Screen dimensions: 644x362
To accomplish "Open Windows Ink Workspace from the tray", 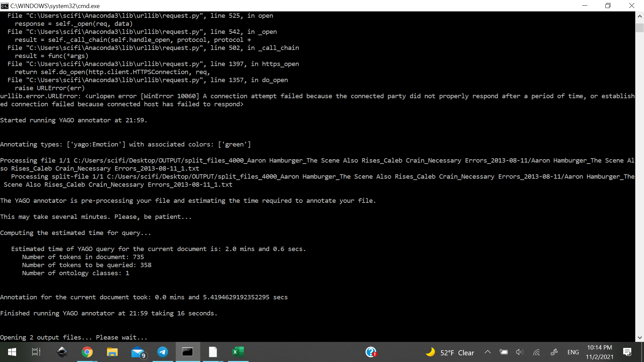I will (x=554, y=352).
